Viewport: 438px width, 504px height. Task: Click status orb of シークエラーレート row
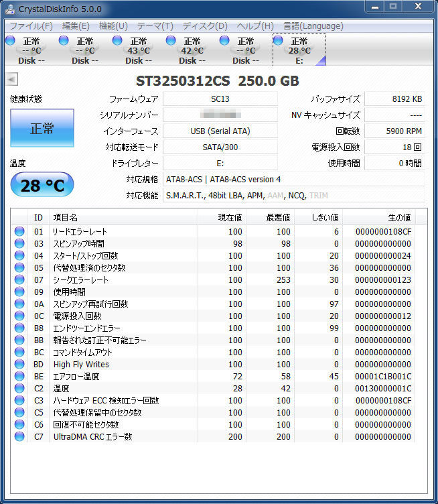click(19, 279)
